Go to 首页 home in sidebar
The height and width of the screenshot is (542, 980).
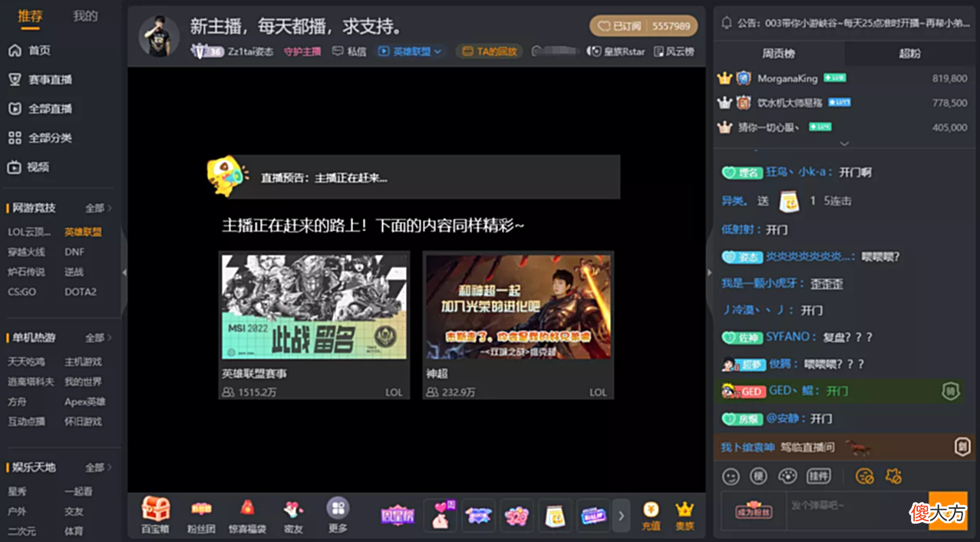click(29, 50)
